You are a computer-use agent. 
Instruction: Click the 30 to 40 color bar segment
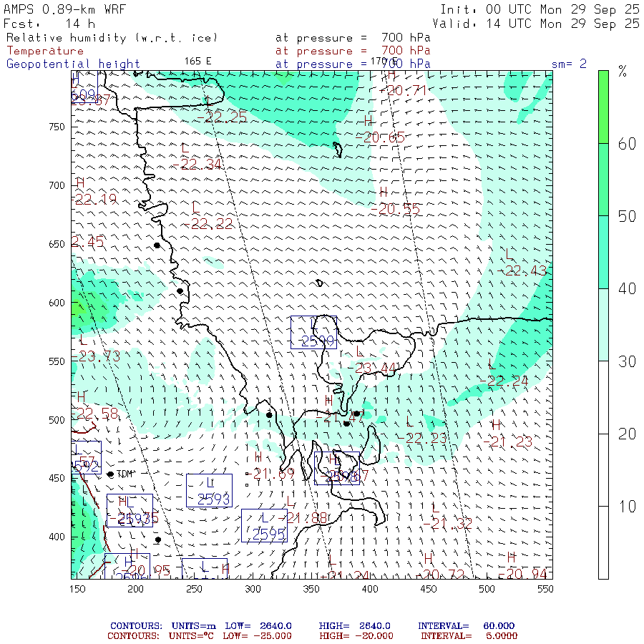click(x=603, y=325)
